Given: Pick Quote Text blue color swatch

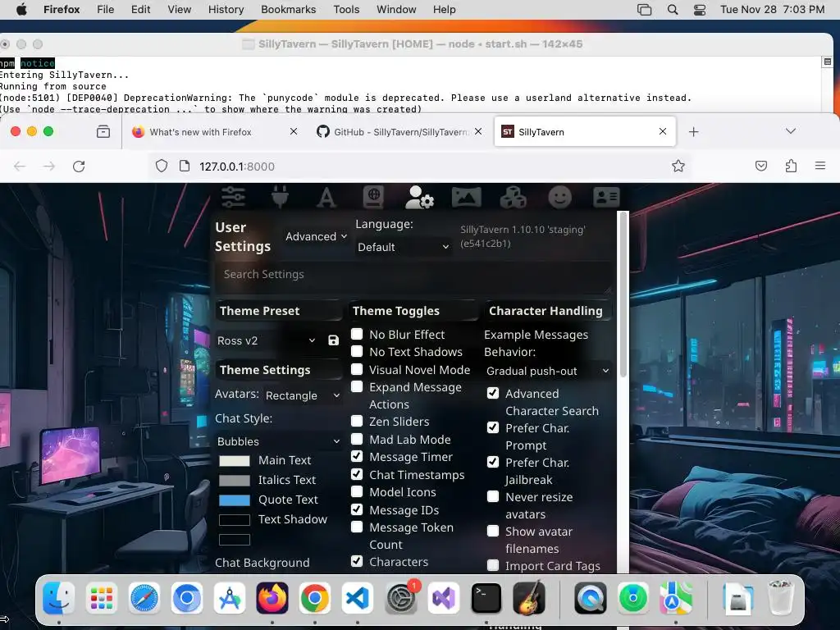Looking at the screenshot, I should pyautogui.click(x=234, y=500).
